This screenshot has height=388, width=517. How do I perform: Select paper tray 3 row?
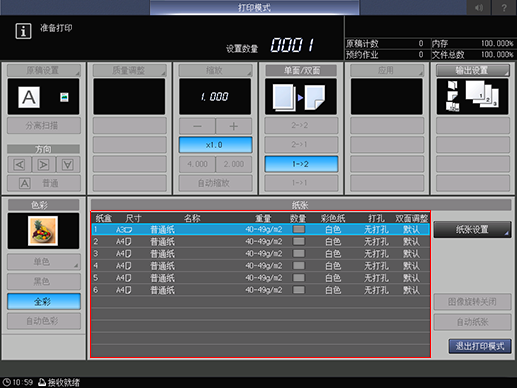point(260,254)
